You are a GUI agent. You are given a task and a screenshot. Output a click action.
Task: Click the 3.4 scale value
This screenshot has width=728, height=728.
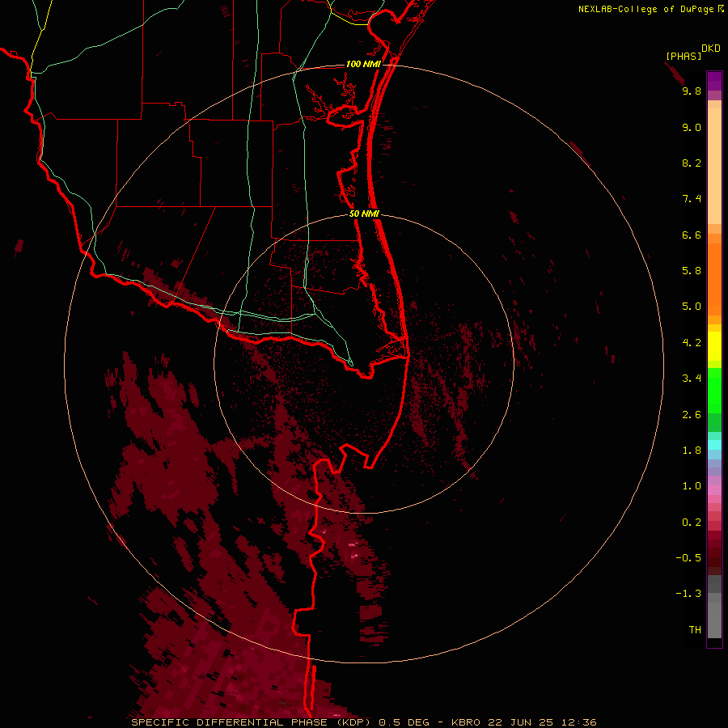tap(692, 379)
